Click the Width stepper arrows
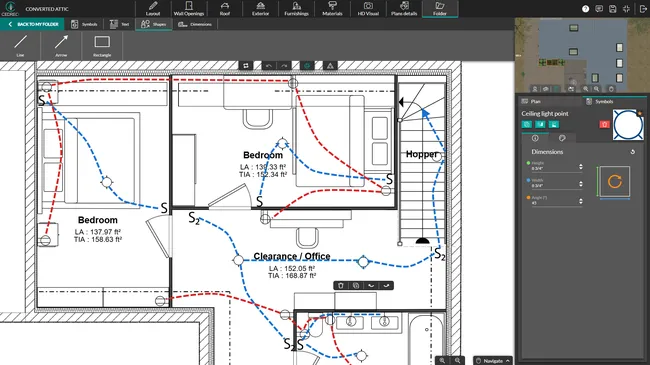The width and height of the screenshot is (650, 365). coord(581,184)
